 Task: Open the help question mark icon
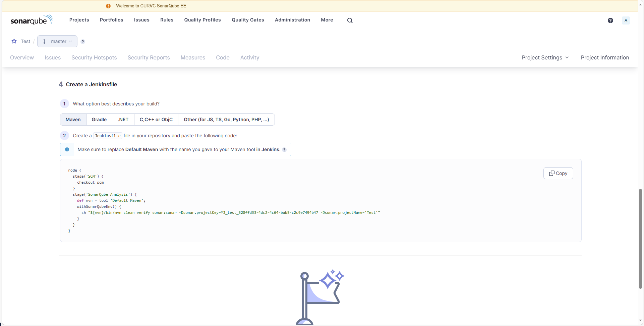tap(610, 20)
